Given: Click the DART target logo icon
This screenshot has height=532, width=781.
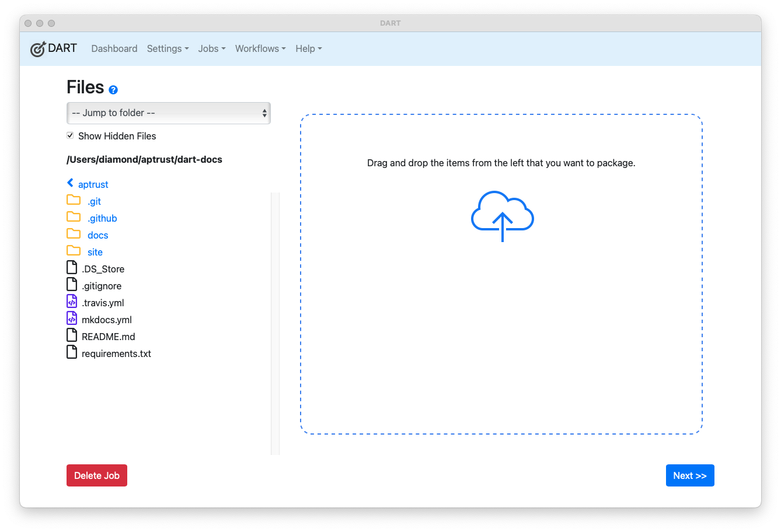Looking at the screenshot, I should (x=38, y=49).
